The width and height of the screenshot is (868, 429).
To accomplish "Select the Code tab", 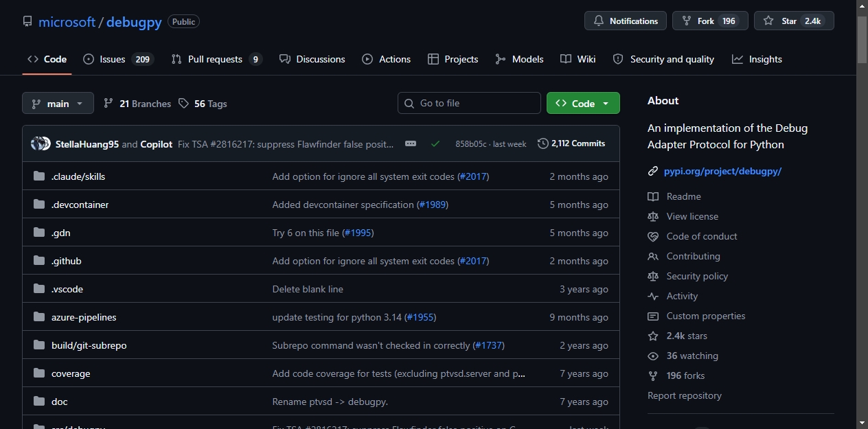I will [x=47, y=59].
